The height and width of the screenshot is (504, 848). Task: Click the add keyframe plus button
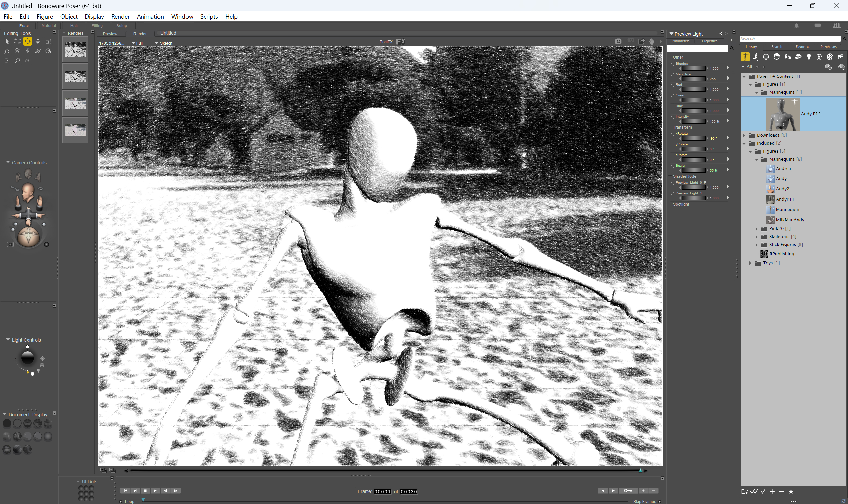(x=643, y=491)
